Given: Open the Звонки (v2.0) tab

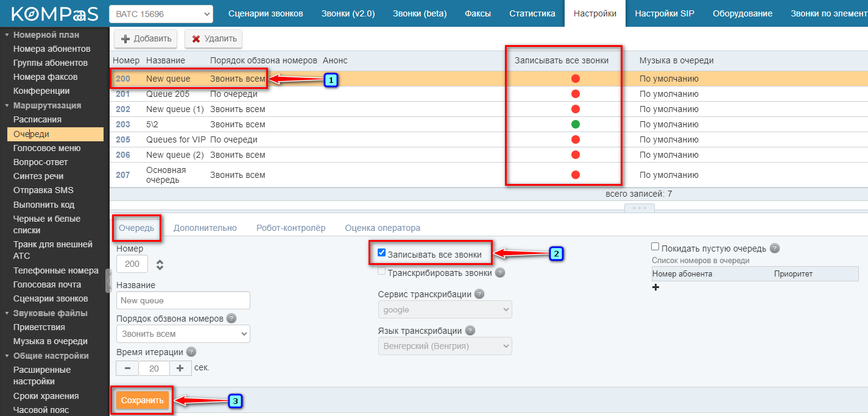Looking at the screenshot, I should click(x=348, y=13).
